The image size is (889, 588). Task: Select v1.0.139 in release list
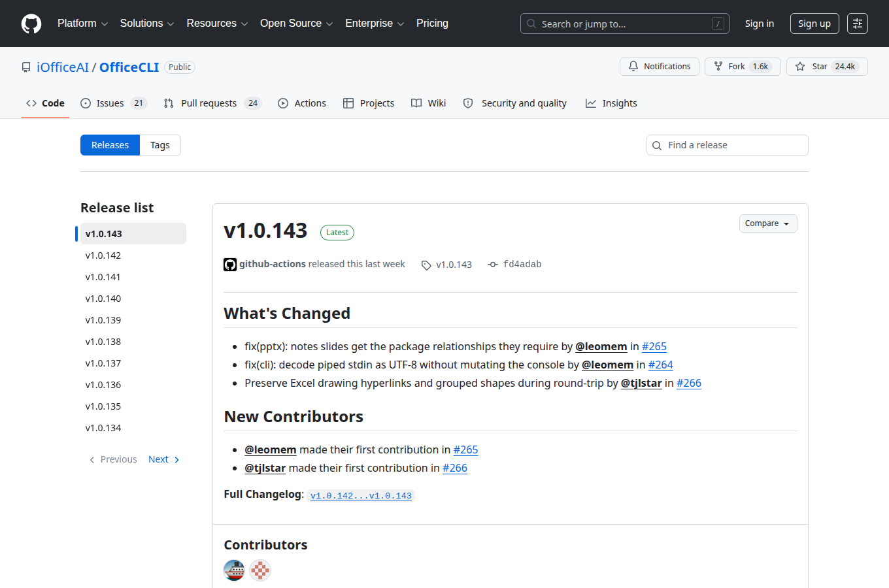(x=133, y=320)
